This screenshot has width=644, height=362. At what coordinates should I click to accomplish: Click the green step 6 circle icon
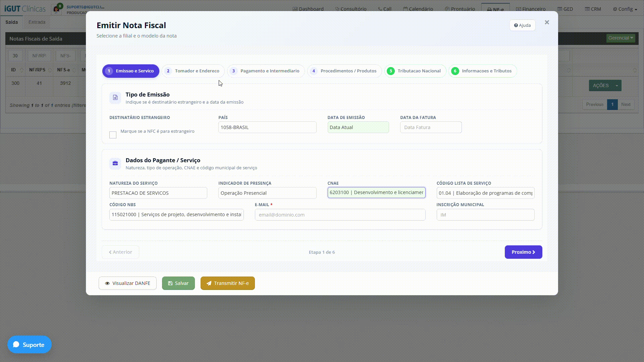pyautogui.click(x=455, y=71)
